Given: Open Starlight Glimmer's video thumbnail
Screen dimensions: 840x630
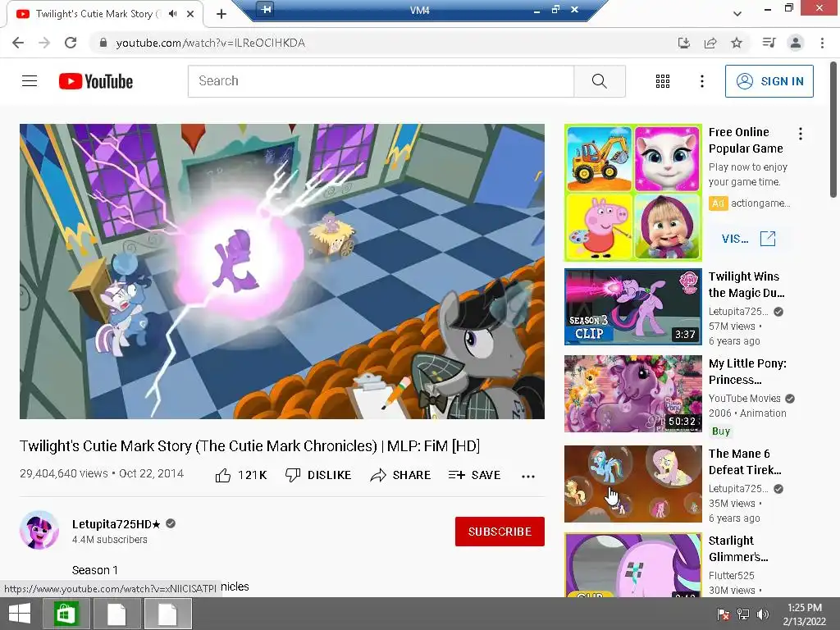Looking at the screenshot, I should coord(633,564).
